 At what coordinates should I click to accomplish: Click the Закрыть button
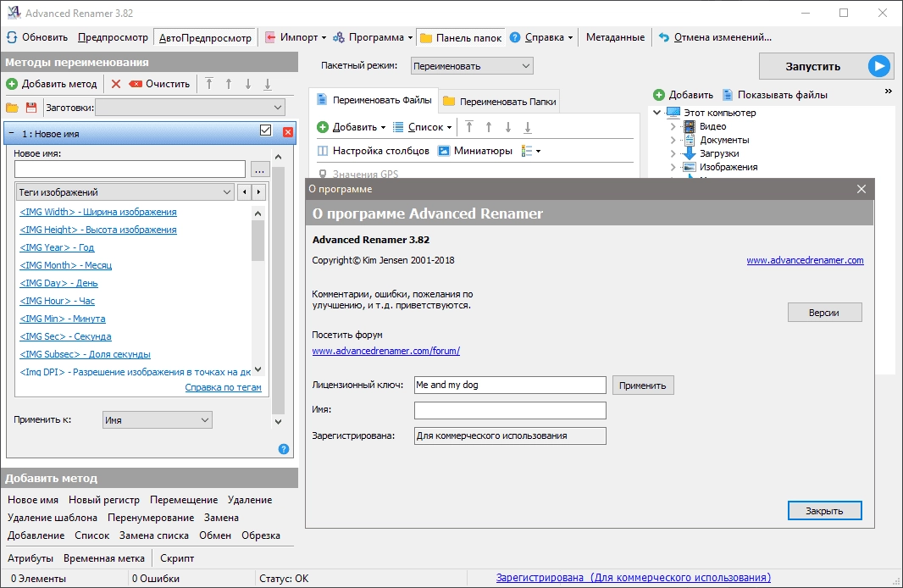825,511
